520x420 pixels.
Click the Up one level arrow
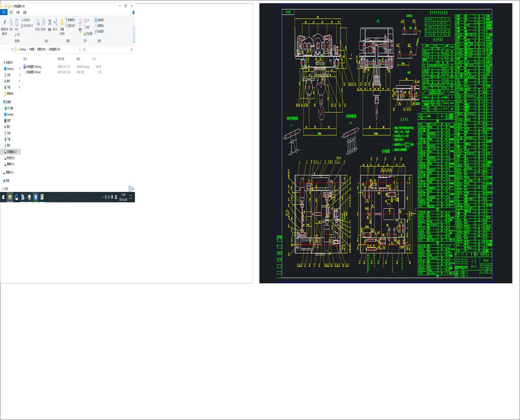(x=12, y=49)
